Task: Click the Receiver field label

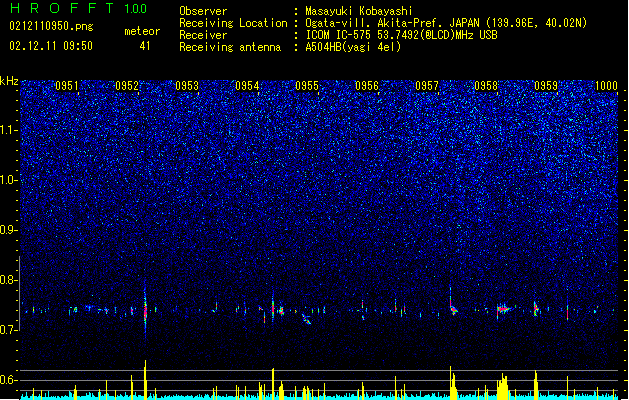Action: (x=203, y=35)
